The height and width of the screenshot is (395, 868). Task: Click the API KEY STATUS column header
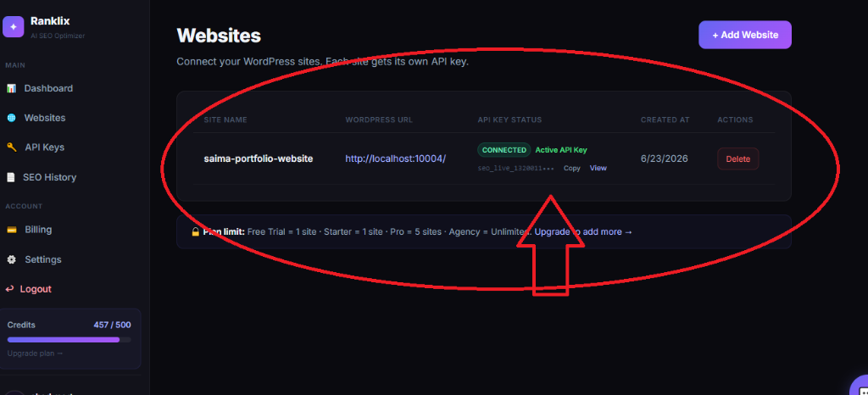click(509, 120)
